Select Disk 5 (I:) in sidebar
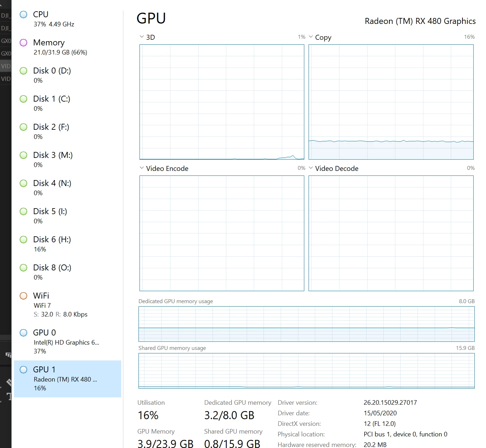 point(67,216)
